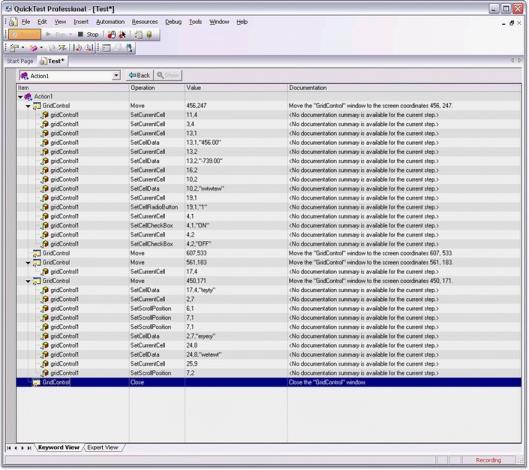Click the first icon of the second toolbar row
The image size is (529, 470).
tap(15, 48)
